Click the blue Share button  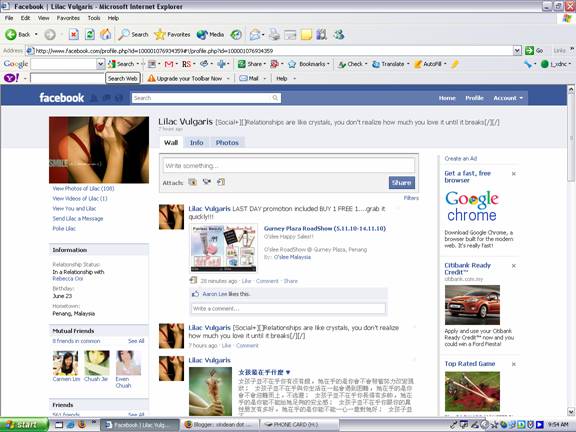[x=402, y=183]
